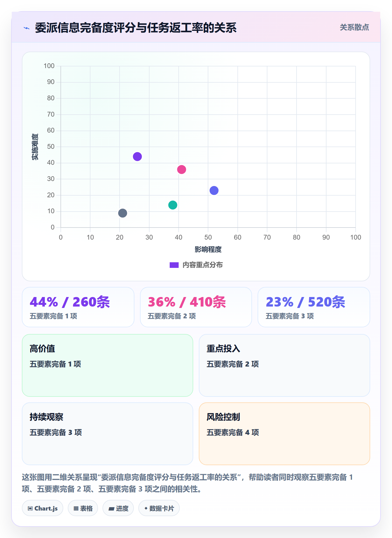The image size is (392, 538).
Task: Click the 表格 tag chip
Action: click(83, 508)
